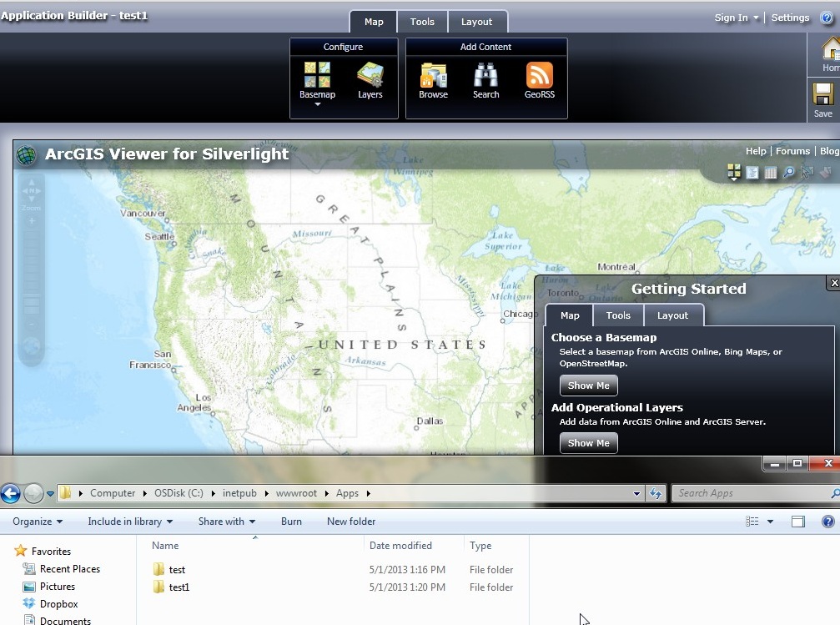Open the viewer map contents icon
The image size is (840, 625).
(x=752, y=172)
